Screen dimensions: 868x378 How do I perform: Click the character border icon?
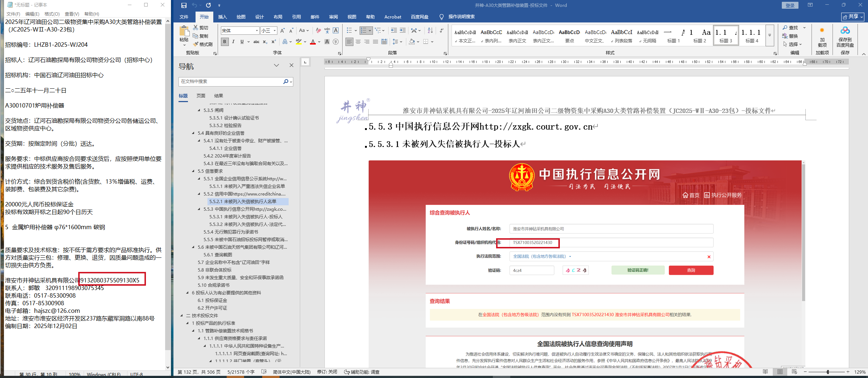(x=336, y=31)
